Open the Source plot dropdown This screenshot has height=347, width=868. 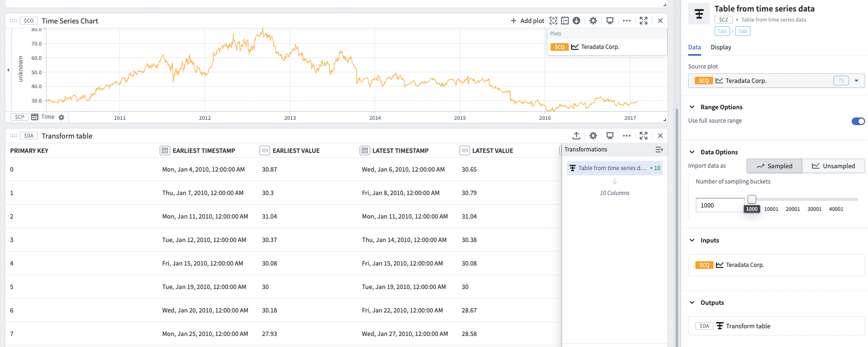[x=856, y=81]
